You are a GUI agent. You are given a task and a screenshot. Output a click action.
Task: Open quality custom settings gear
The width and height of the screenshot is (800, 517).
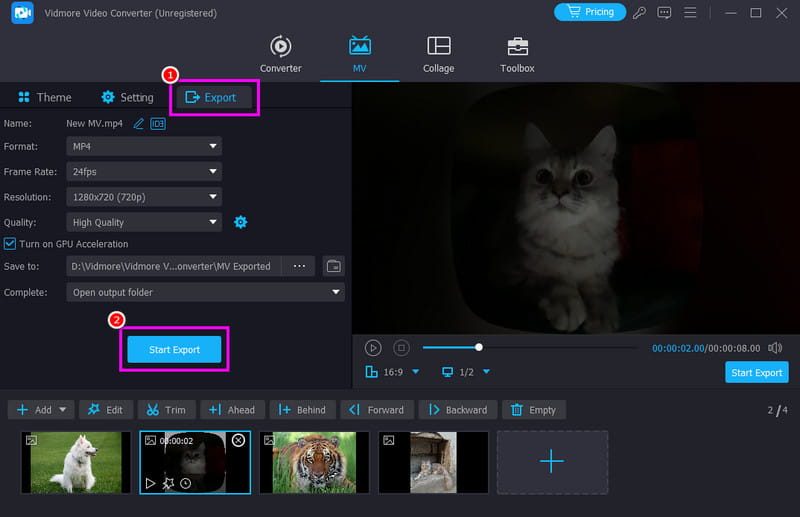(x=240, y=222)
